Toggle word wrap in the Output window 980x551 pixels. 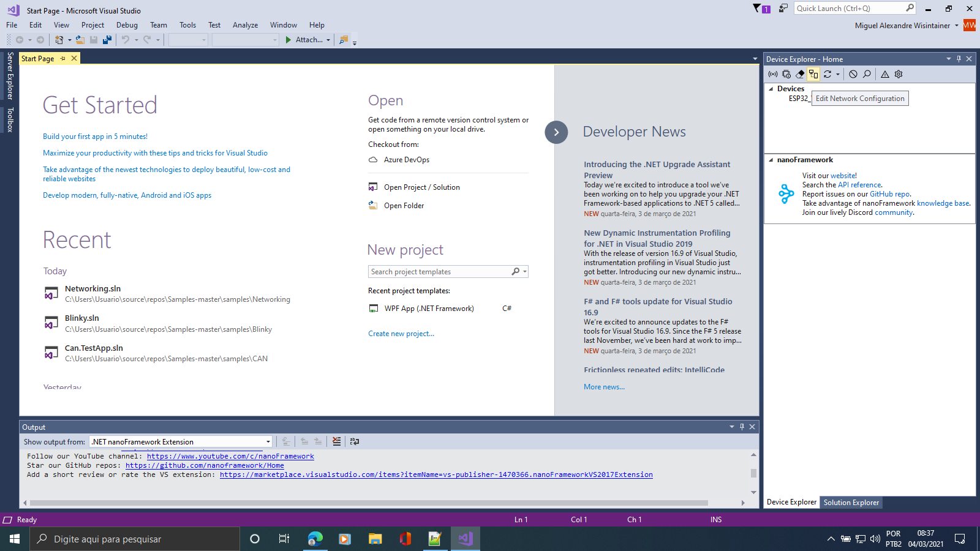pos(354,441)
